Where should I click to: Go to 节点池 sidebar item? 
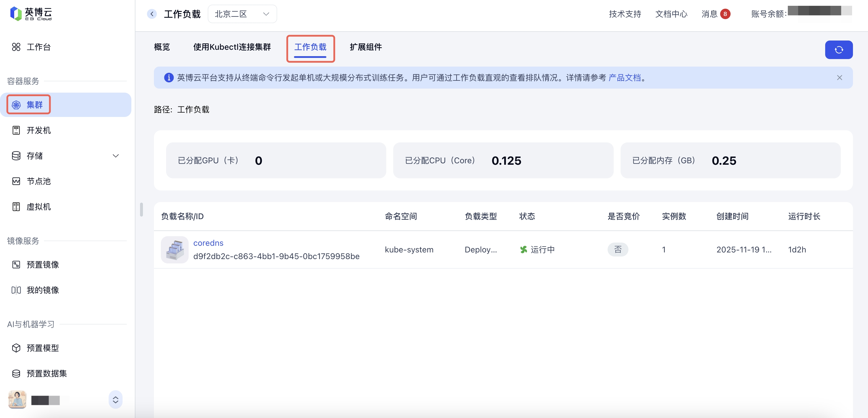click(38, 181)
